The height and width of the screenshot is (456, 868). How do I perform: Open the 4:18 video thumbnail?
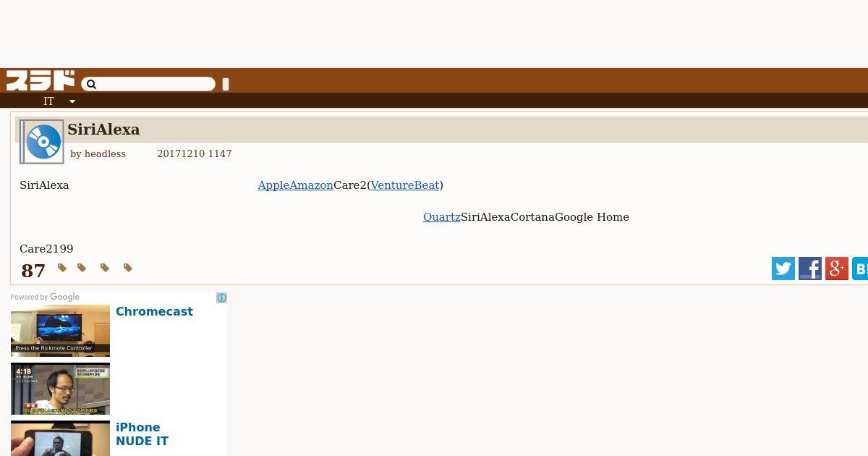click(x=60, y=389)
